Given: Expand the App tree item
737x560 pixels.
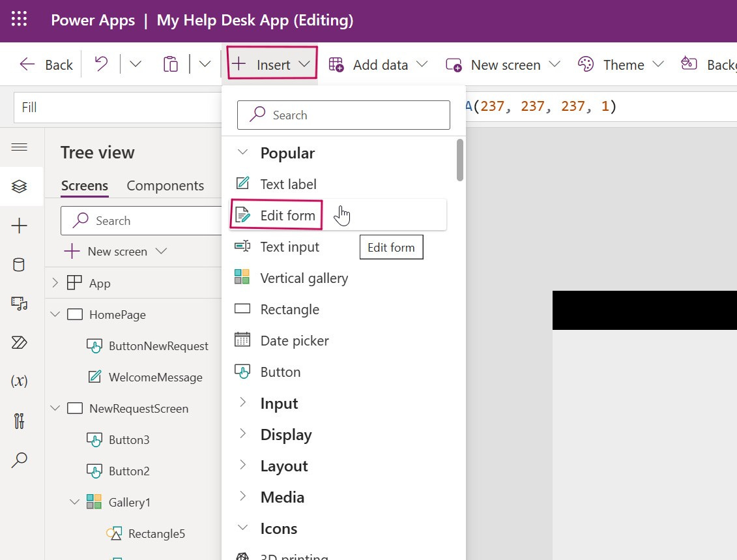Looking at the screenshot, I should 55,282.
